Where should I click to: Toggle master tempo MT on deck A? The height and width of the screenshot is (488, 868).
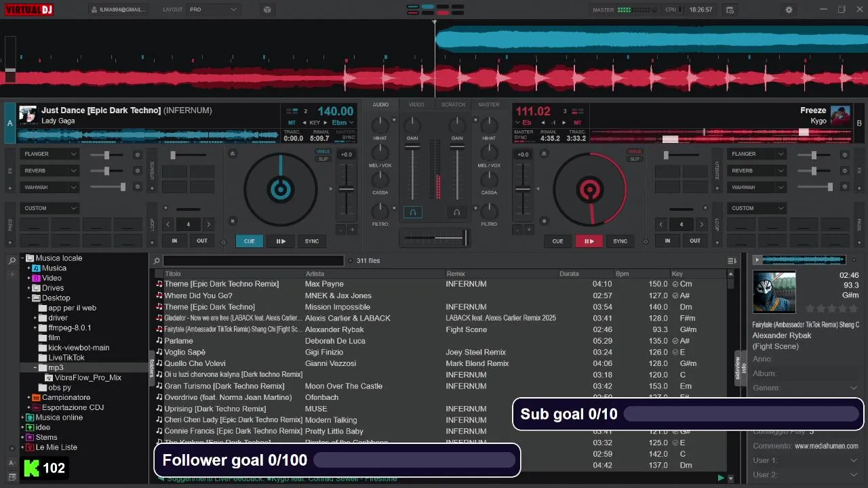(x=292, y=123)
